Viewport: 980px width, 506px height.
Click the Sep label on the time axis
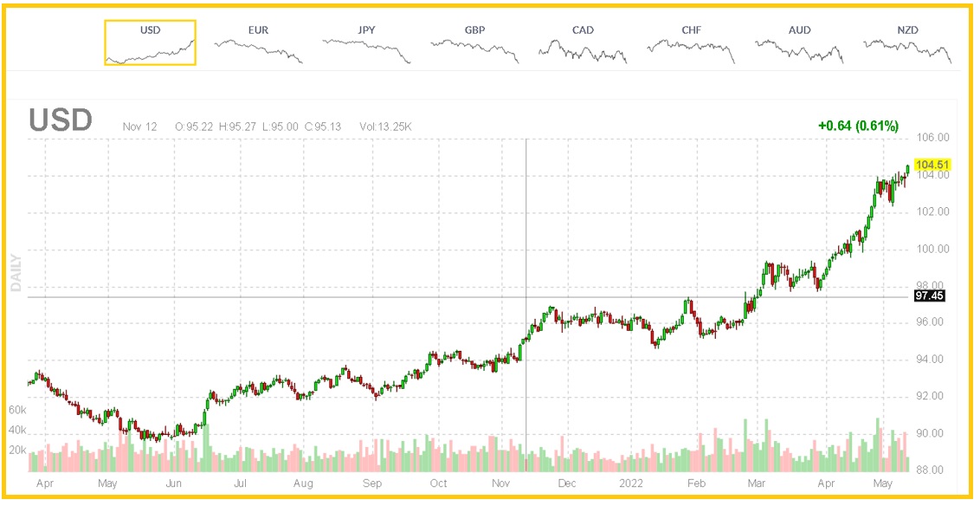371,483
